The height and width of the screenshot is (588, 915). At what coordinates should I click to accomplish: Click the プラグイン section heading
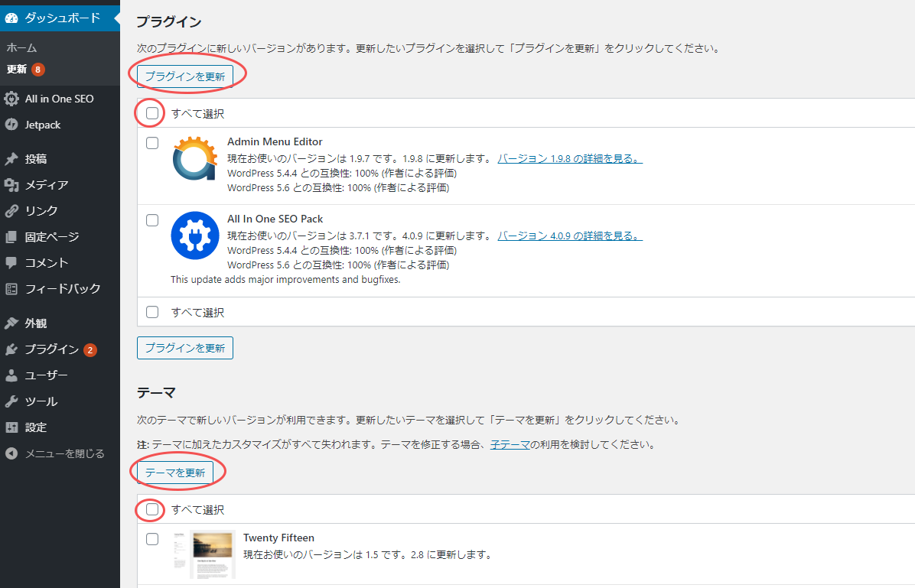tap(169, 21)
